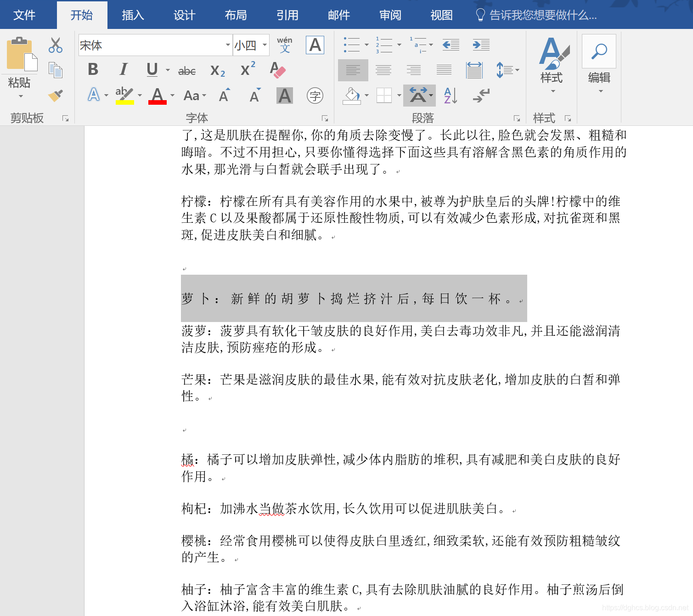Image resolution: width=693 pixels, height=616 pixels.
Task: Add character border icon
Action: (315, 45)
